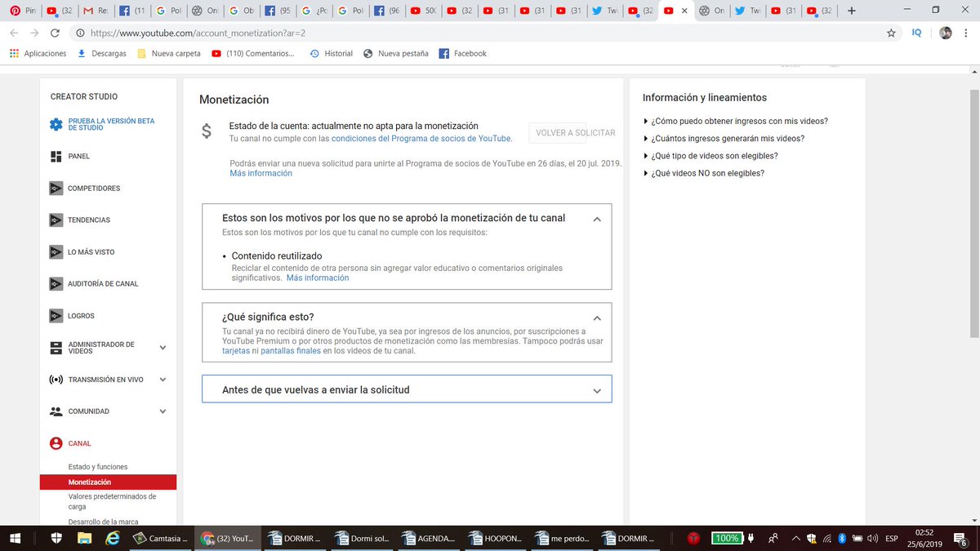Image resolution: width=980 pixels, height=551 pixels.
Task: Click Más información link under Contenido reutilizado
Action: point(317,278)
